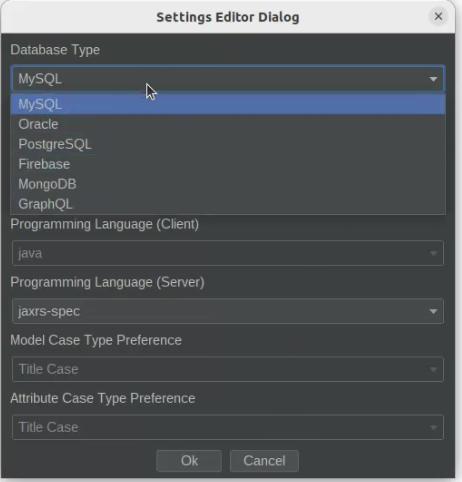Open Programming Language (Server) jaxrs-spec dropdown
This screenshot has height=482, width=462.
[228, 311]
